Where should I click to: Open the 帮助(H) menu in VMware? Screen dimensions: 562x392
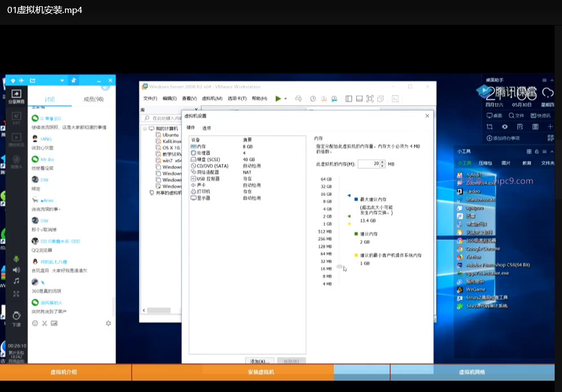coord(259,98)
